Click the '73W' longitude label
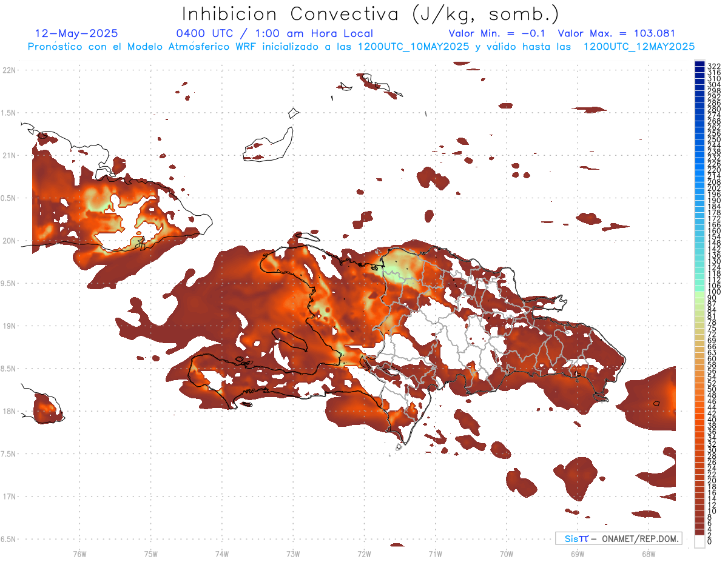This screenshot has height=562, width=728. [293, 554]
